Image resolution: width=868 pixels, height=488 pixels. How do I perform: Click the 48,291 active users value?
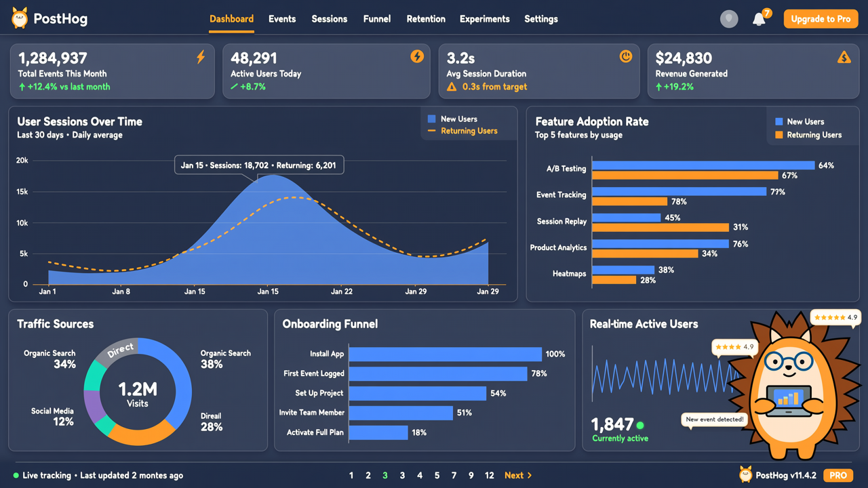[254, 58]
